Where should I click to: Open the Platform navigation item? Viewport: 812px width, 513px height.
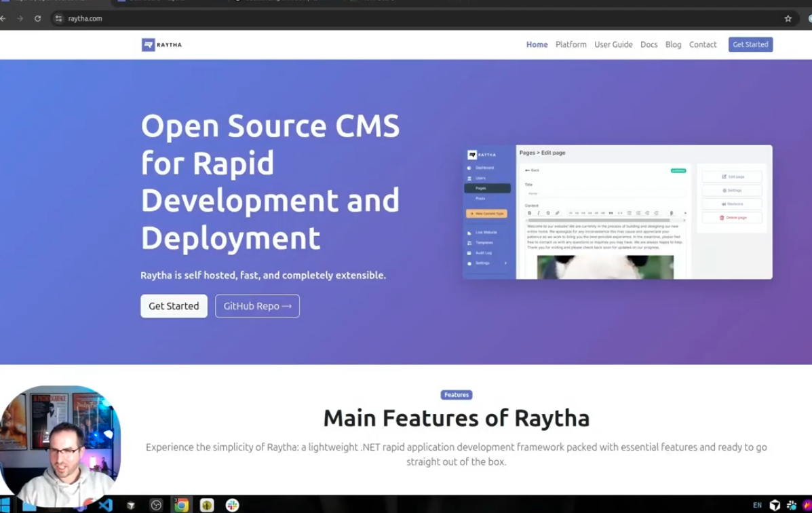tap(571, 44)
